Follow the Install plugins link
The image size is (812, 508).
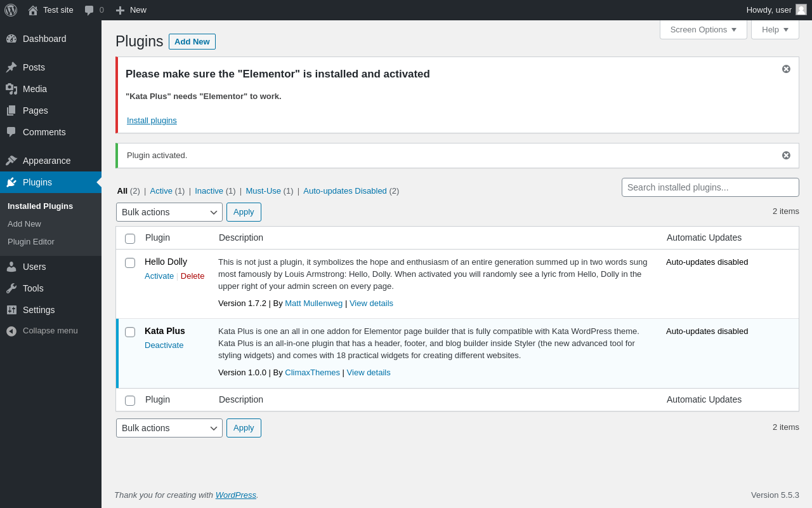[x=152, y=121]
